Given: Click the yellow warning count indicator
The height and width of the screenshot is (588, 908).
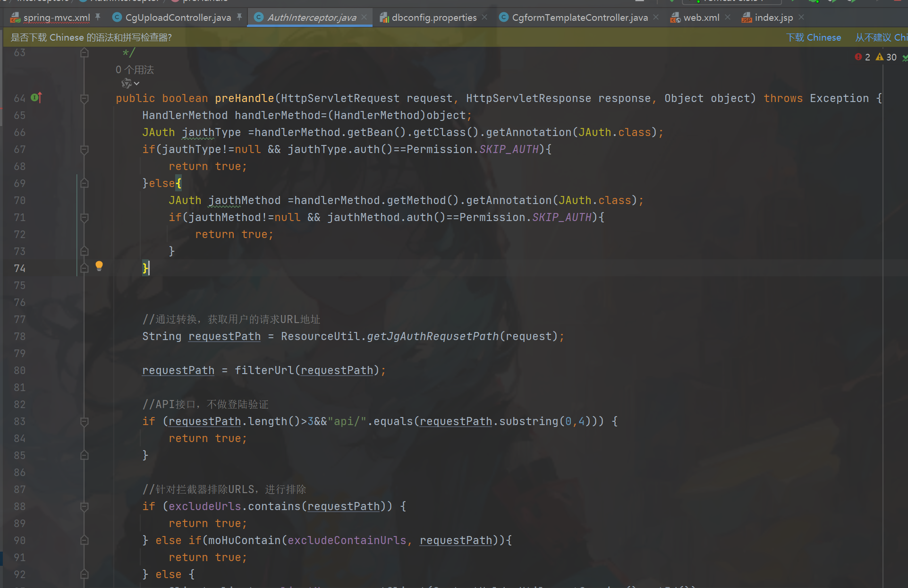Looking at the screenshot, I should tap(886, 57).
